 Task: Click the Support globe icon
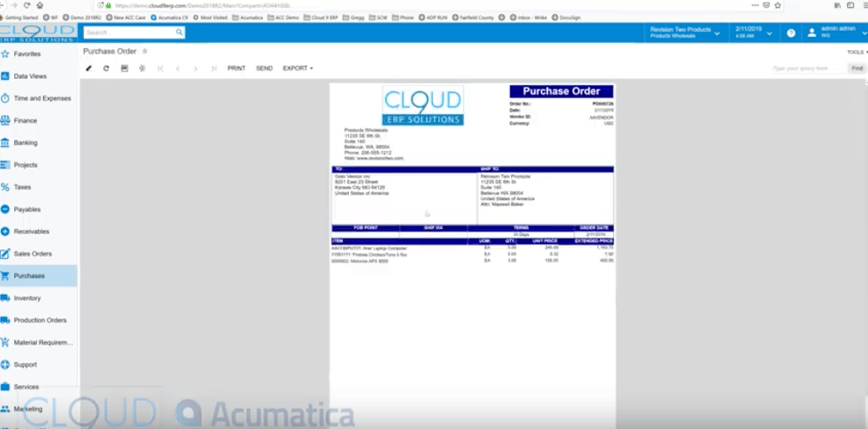pyautogui.click(x=5, y=364)
